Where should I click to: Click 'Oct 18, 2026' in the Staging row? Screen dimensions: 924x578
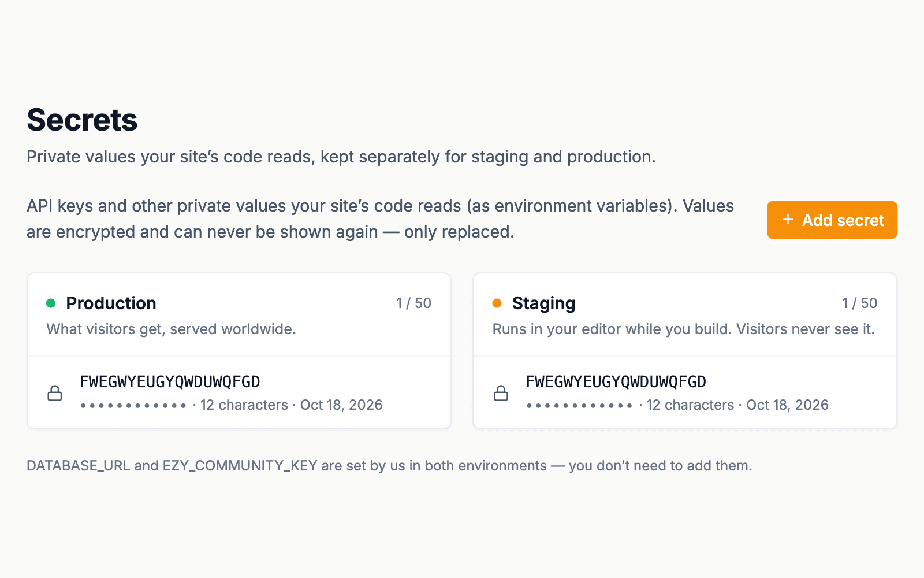coord(787,405)
